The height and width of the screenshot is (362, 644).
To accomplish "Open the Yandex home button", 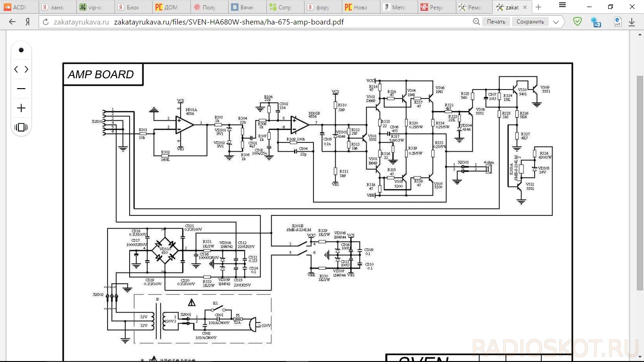I will pyautogui.click(x=28, y=22).
